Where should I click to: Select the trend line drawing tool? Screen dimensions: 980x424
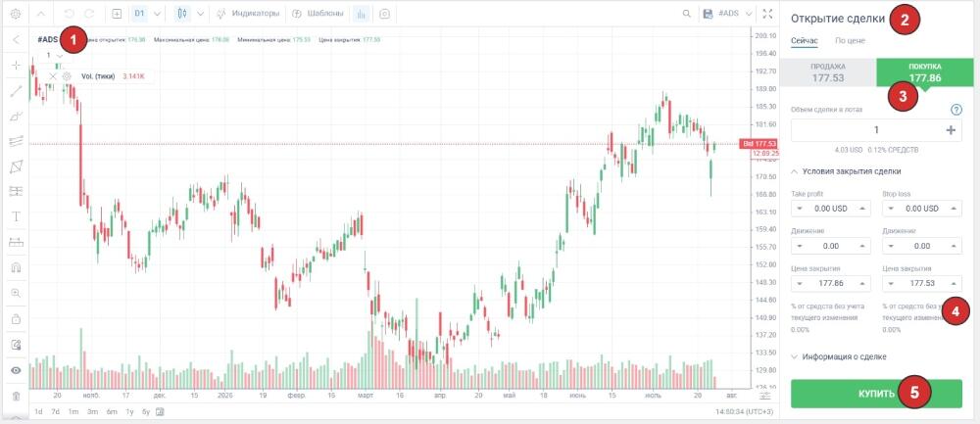(17, 91)
